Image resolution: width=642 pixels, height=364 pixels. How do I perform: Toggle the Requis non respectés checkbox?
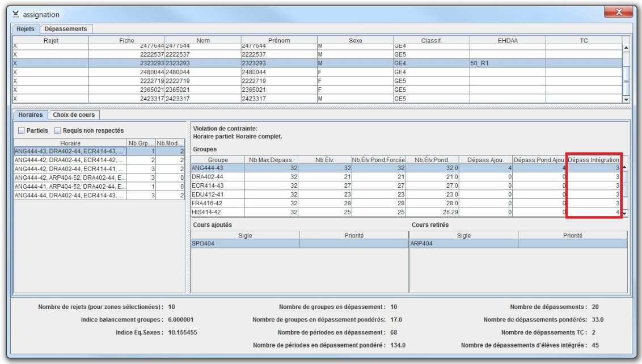(x=58, y=130)
